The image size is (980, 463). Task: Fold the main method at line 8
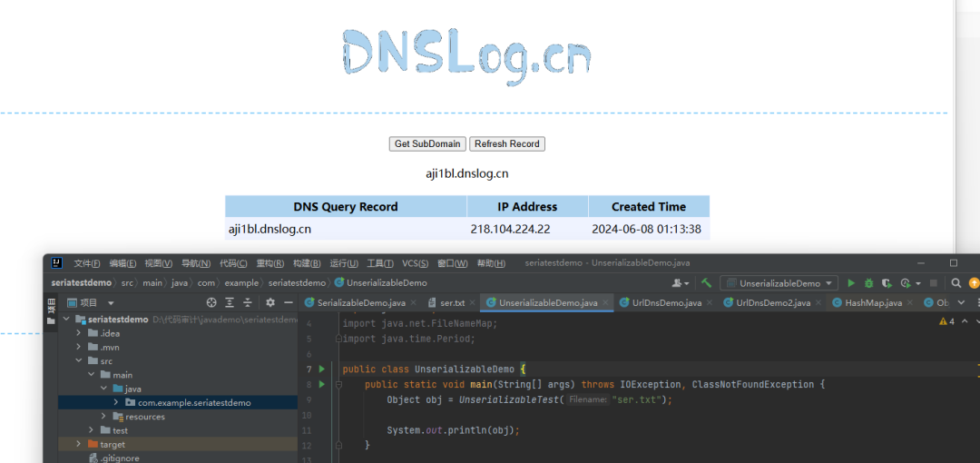[x=338, y=384]
